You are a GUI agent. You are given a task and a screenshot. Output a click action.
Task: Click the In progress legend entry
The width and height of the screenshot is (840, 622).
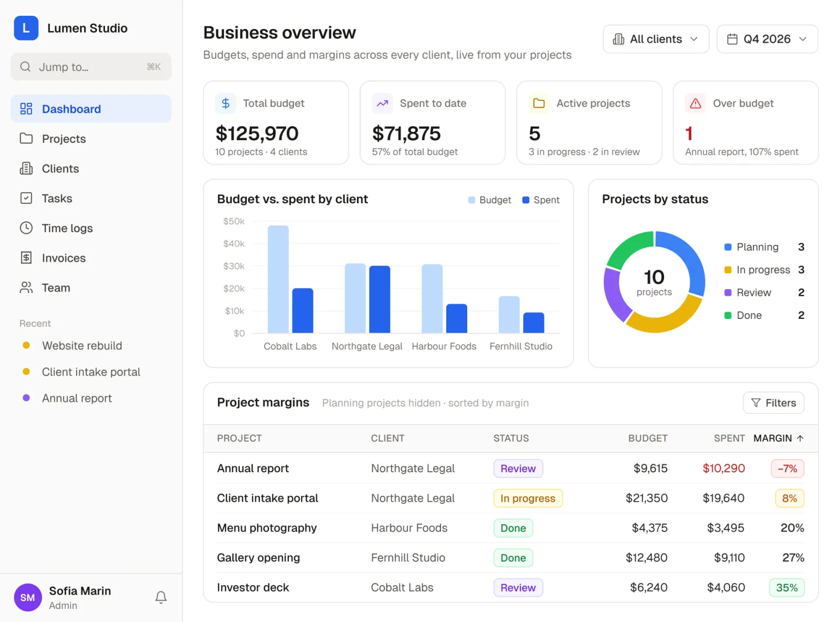[x=764, y=269]
